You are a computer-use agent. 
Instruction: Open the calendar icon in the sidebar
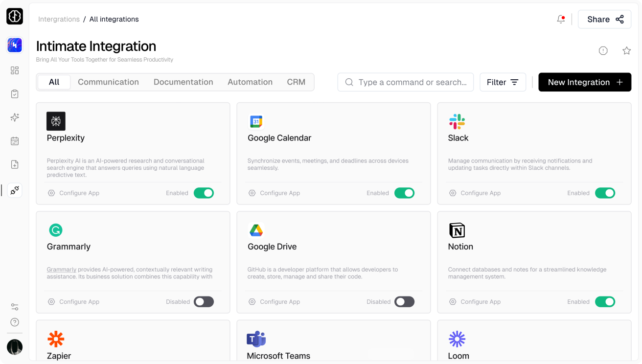tap(15, 141)
